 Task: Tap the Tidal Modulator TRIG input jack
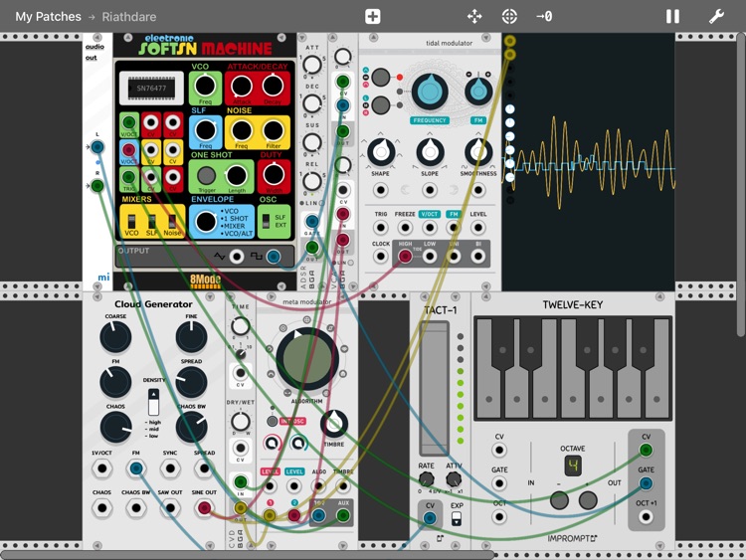click(380, 228)
